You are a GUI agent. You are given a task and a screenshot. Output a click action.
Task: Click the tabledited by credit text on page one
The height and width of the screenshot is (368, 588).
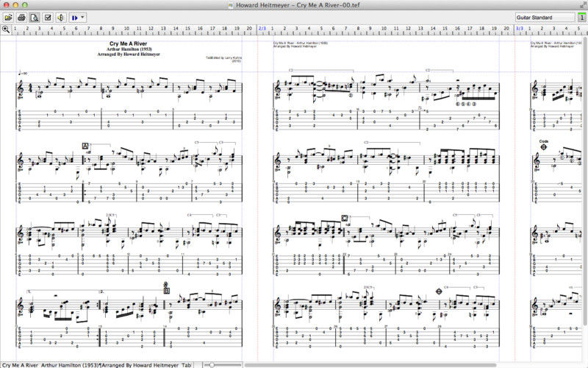pyautogui.click(x=223, y=60)
